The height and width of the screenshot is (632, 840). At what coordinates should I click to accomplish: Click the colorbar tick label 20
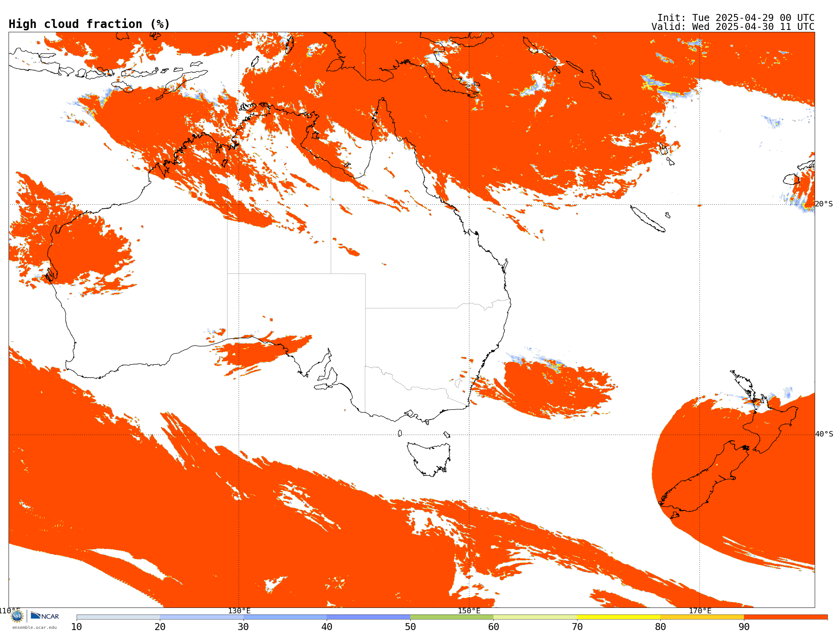pyautogui.click(x=160, y=627)
